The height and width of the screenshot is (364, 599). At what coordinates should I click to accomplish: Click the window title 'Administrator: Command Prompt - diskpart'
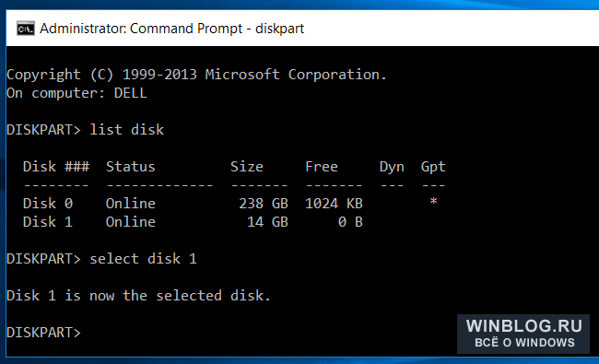[x=172, y=29]
